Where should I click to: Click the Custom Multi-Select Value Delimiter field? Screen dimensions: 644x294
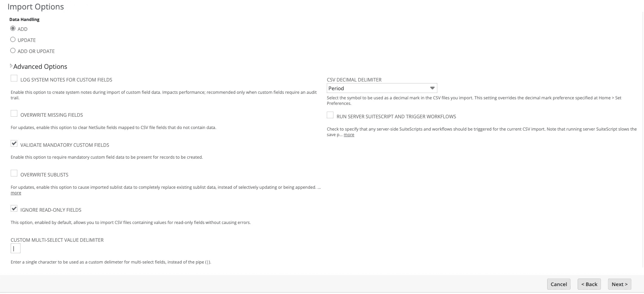[x=16, y=248]
